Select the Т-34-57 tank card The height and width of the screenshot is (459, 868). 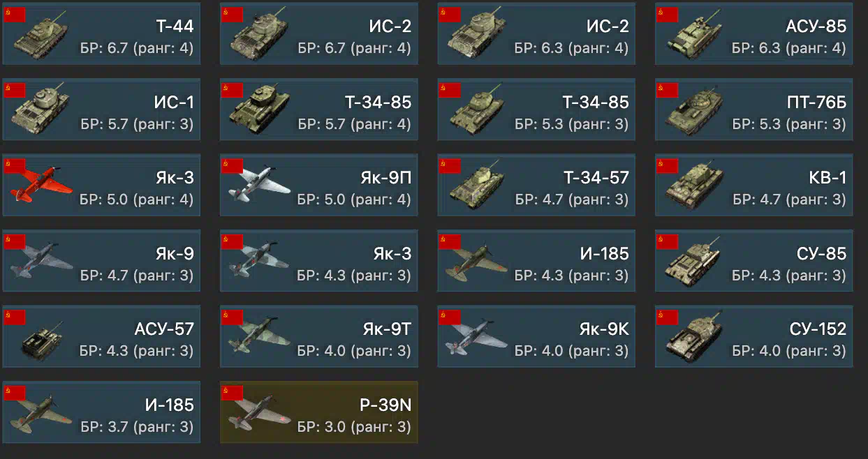(x=536, y=185)
